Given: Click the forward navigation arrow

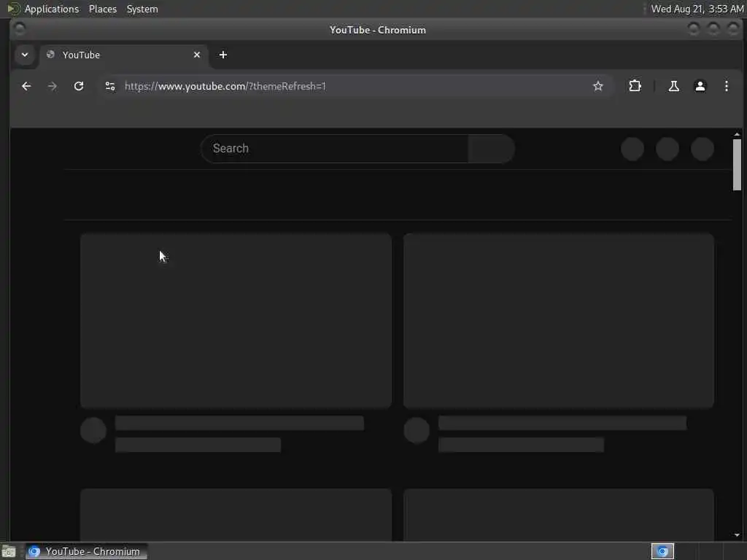Looking at the screenshot, I should (x=53, y=86).
